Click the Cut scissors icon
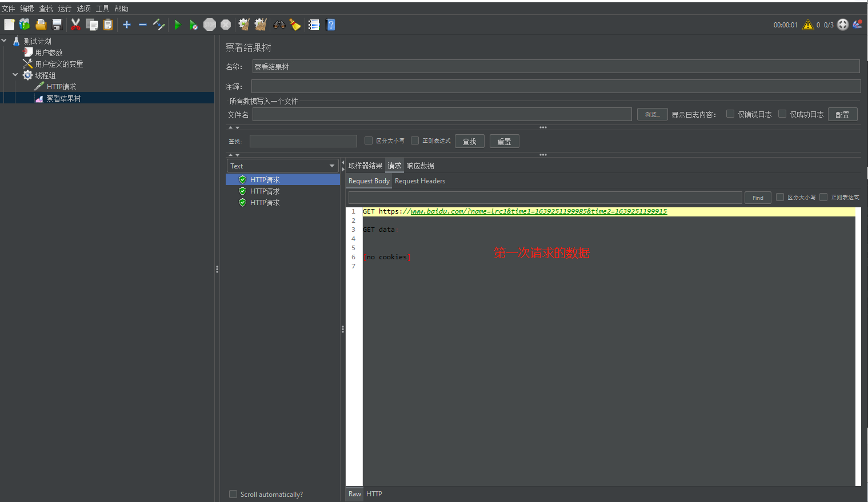 [x=75, y=25]
